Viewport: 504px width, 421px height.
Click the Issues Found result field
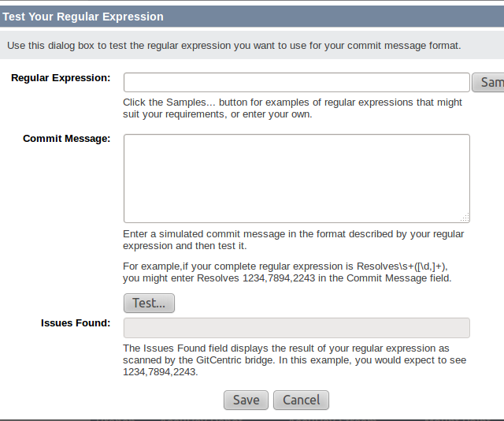[x=296, y=328]
